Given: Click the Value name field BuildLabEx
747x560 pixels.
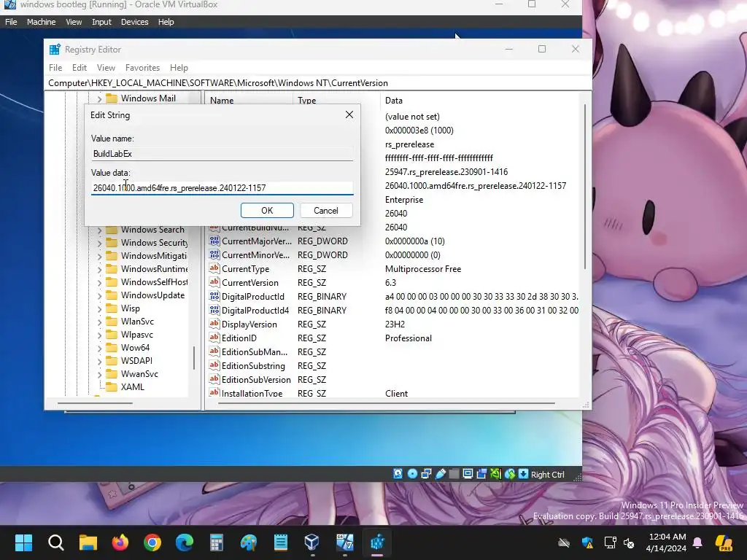Looking at the screenshot, I should click(222, 153).
